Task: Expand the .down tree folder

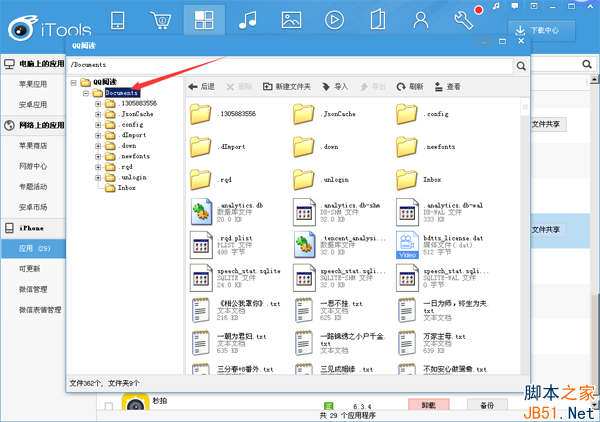Action: point(98,146)
